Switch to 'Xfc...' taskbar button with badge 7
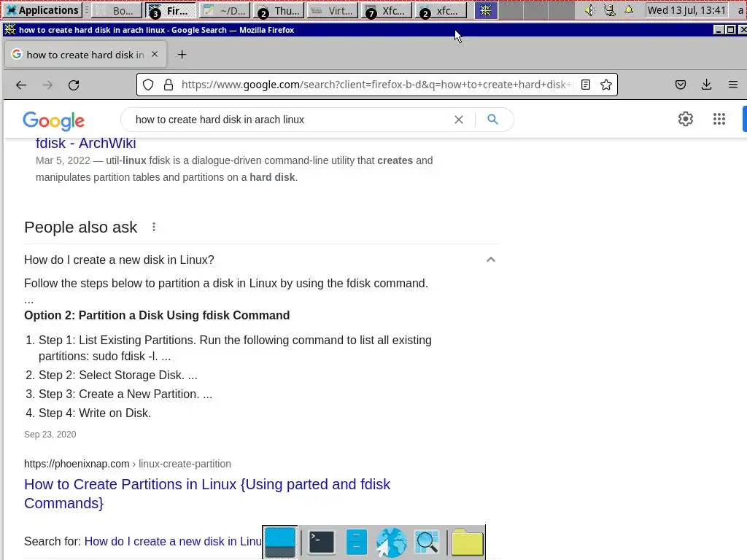Viewport: 747px width, 560px height. [x=387, y=10]
